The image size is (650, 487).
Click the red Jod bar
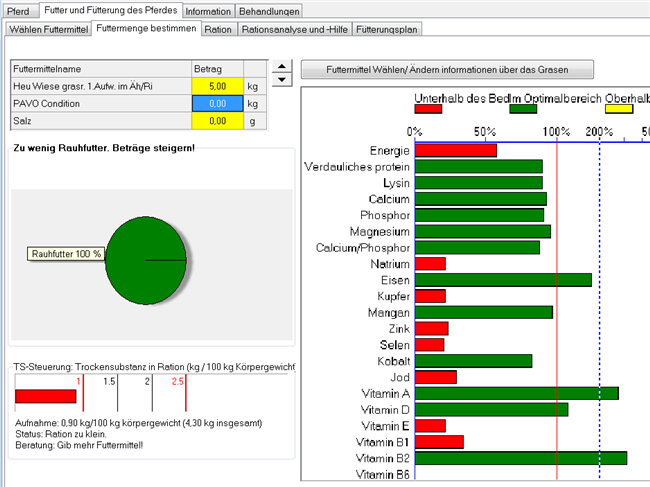(436, 377)
